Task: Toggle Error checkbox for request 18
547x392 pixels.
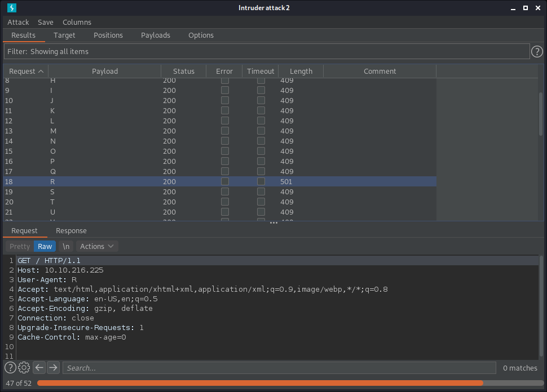Action: [224, 182]
